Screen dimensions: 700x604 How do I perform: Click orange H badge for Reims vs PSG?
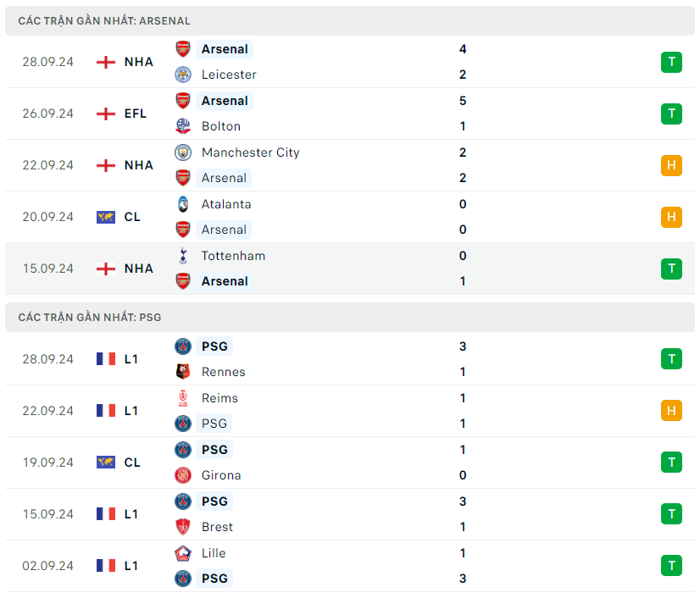click(x=671, y=411)
